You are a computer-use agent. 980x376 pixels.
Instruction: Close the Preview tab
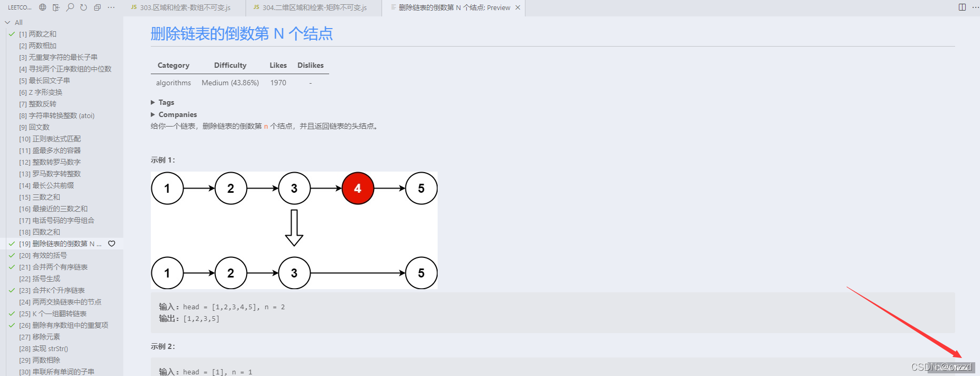click(518, 7)
